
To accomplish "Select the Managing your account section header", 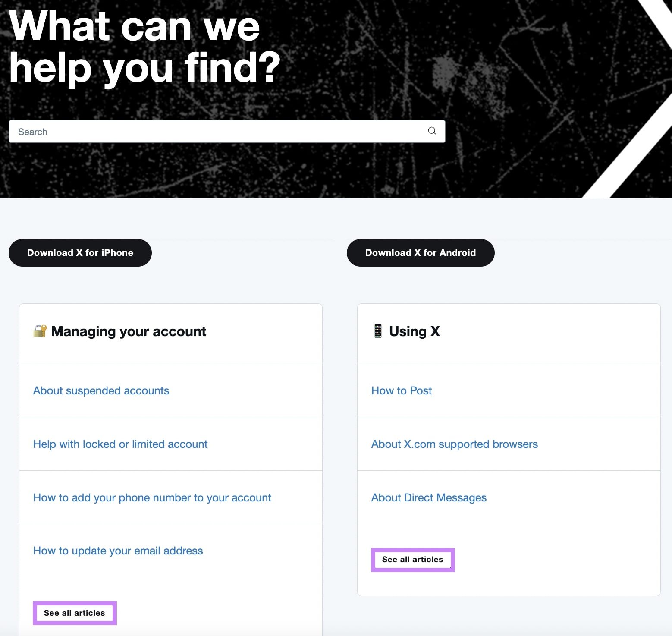I will [128, 331].
